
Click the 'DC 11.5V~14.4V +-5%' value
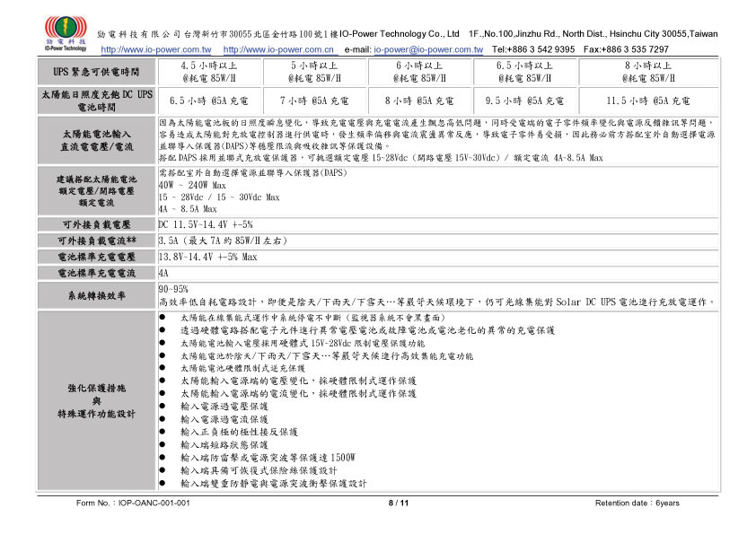click(206, 224)
